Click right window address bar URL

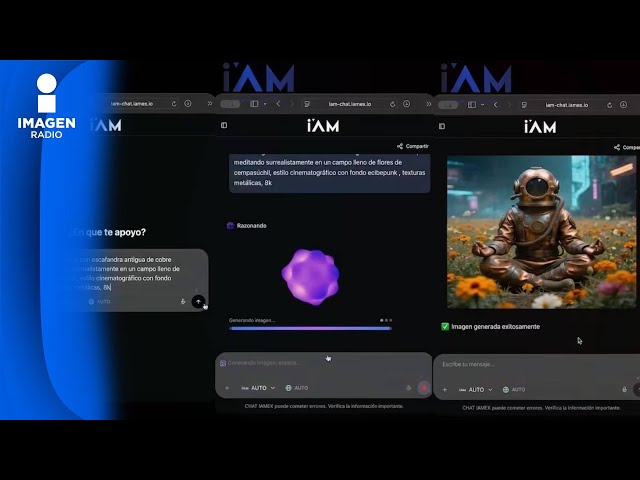pos(567,105)
